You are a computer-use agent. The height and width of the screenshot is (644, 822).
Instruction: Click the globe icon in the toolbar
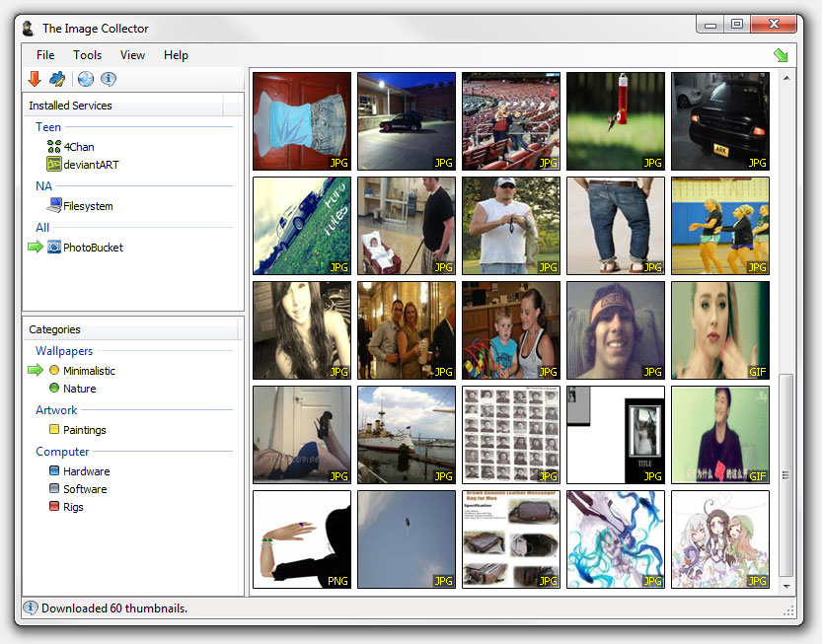(86, 80)
